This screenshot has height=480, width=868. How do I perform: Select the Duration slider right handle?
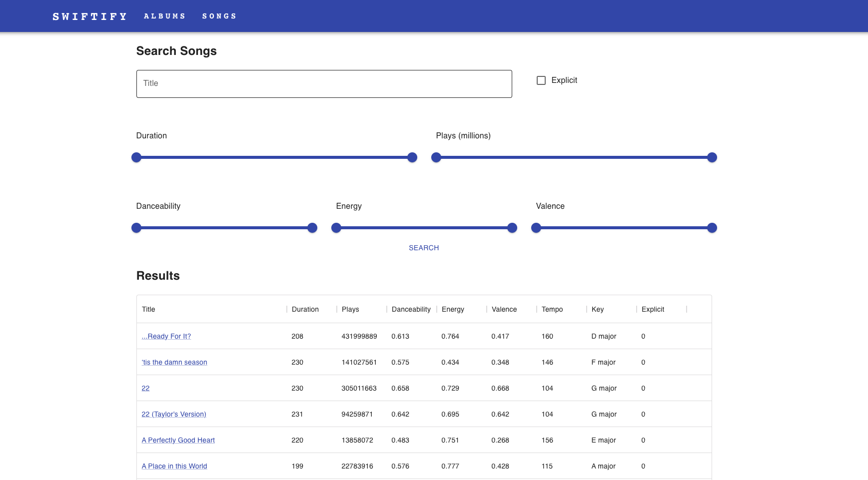click(x=411, y=157)
